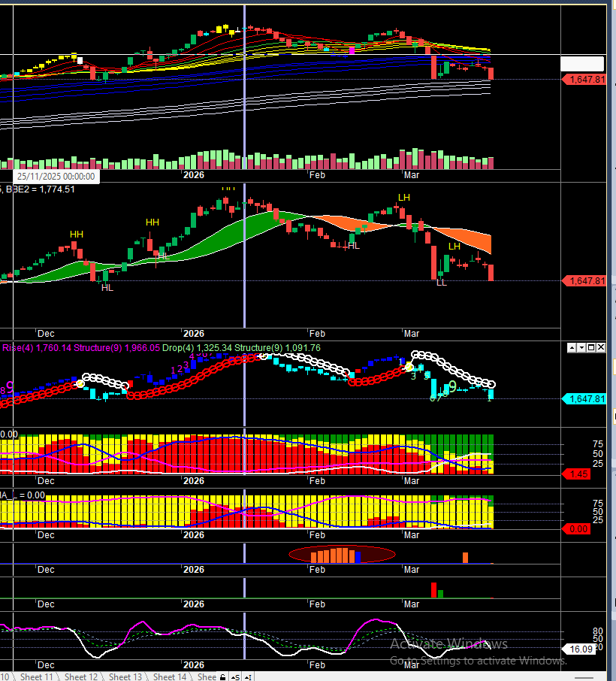
Task: Switch to the Sheet 14 tab
Action: coord(170,676)
